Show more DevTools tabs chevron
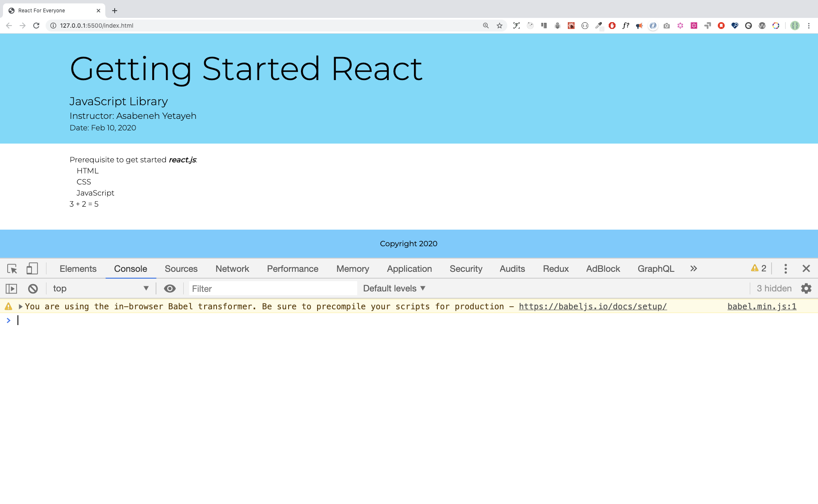The width and height of the screenshot is (818, 504). coord(694,268)
